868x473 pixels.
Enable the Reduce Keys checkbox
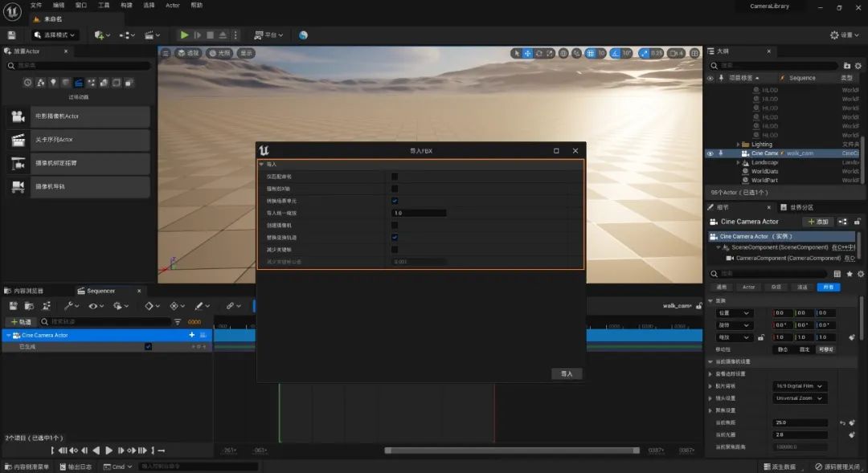click(x=395, y=250)
